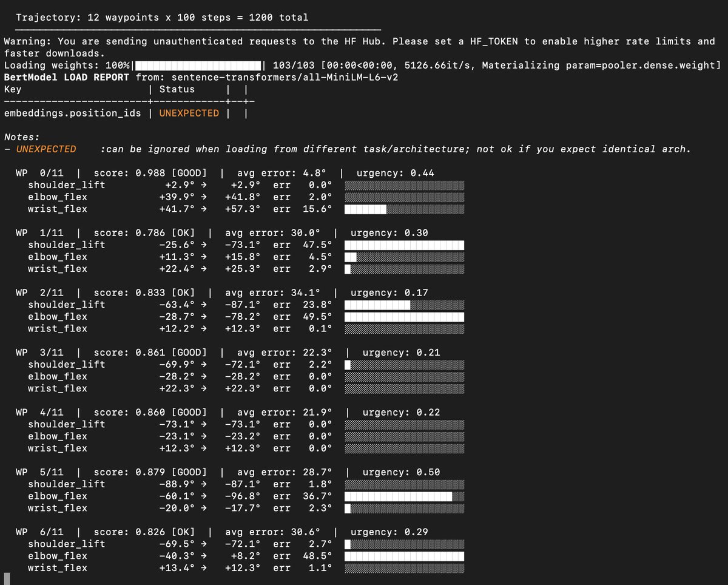The width and height of the screenshot is (728, 585).
Task: Click 'embeddings.position_ids' table entry
Action: point(72,113)
